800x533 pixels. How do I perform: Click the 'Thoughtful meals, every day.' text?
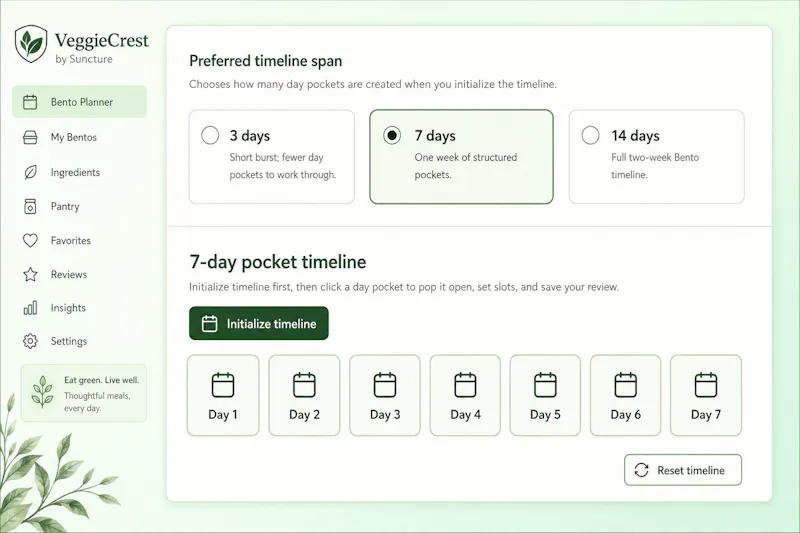[x=97, y=402]
